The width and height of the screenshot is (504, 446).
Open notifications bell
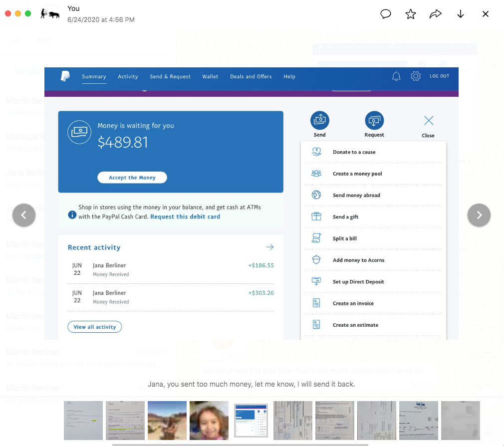[396, 76]
